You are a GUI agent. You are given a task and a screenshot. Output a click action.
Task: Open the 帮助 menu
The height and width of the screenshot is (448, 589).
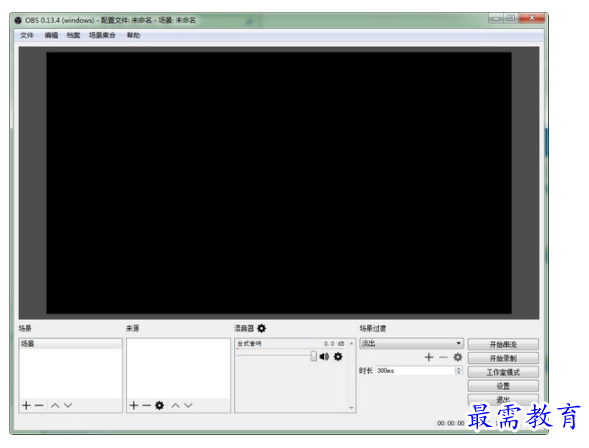133,35
